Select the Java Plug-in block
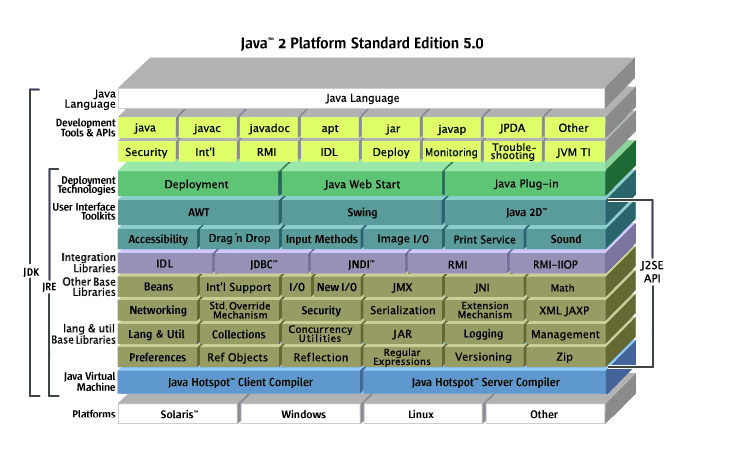739x457 pixels. click(525, 184)
